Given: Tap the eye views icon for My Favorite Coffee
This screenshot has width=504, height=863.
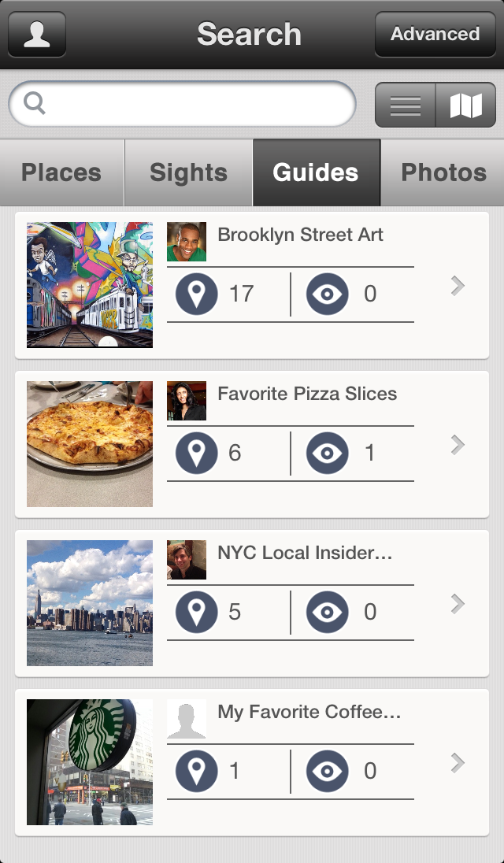Looking at the screenshot, I should (x=327, y=772).
